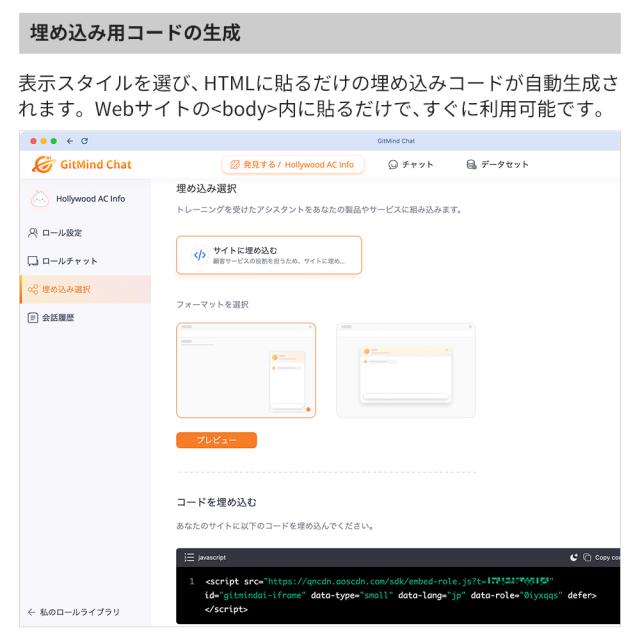Screen dimensions: 640x640
Task: Click the orange プレビュー button
Action: click(216, 440)
